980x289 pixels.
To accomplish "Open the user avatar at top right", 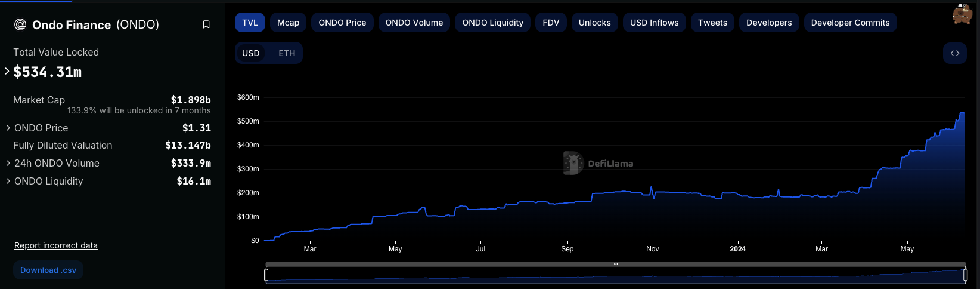I will [962, 14].
